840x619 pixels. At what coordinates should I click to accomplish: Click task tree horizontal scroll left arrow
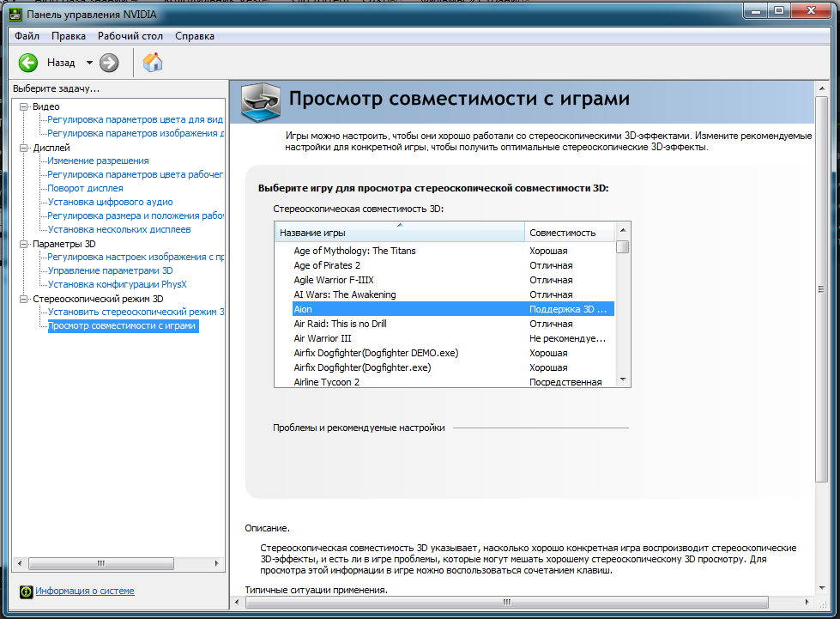point(20,563)
